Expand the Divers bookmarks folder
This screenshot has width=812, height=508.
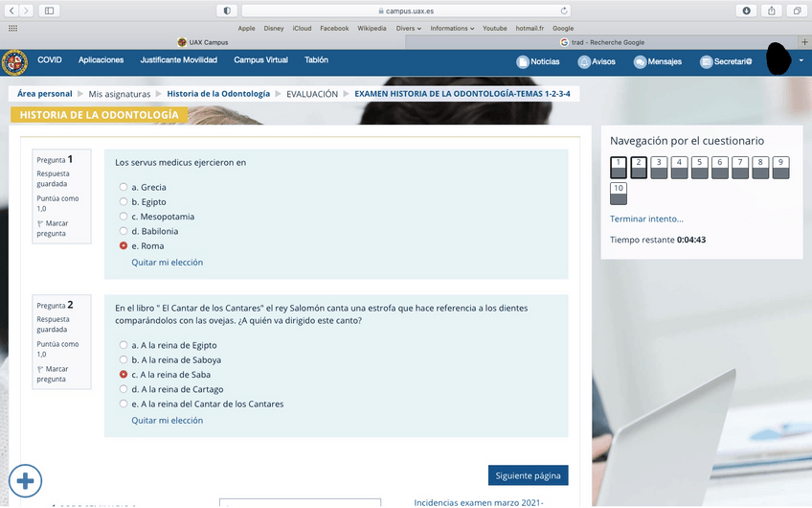coord(409,28)
